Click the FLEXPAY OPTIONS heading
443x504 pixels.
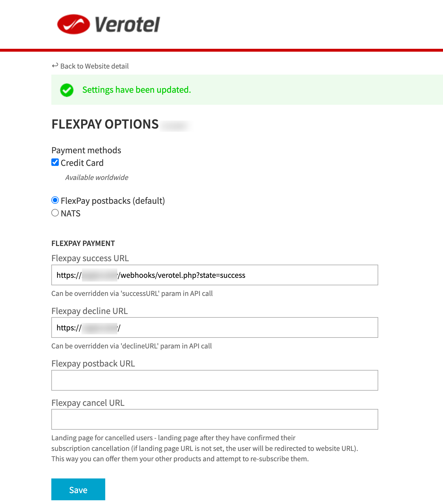pos(105,124)
